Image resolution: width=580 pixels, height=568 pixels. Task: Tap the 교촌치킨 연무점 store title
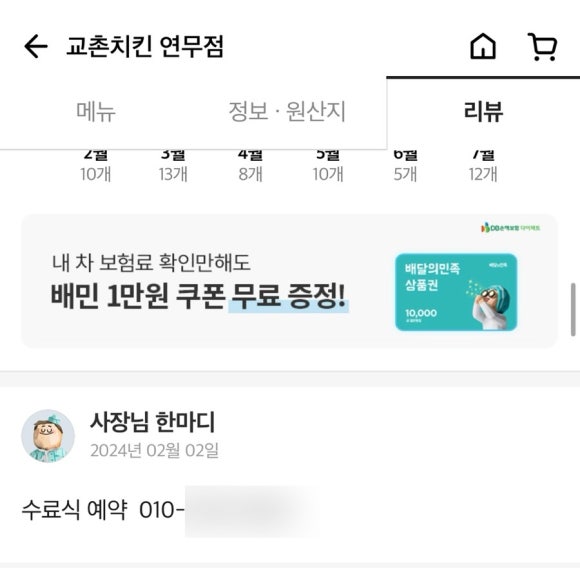tap(145, 47)
